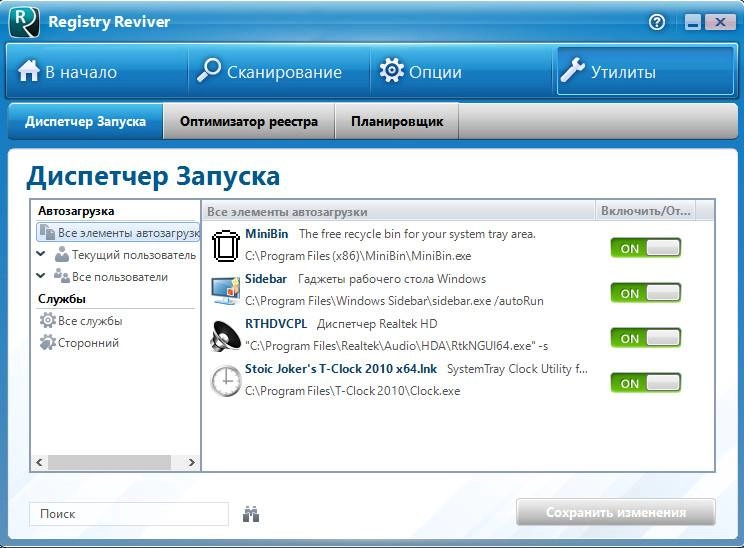
Task: Click documents icon of Все элементы автозагрузки
Action: (x=47, y=232)
